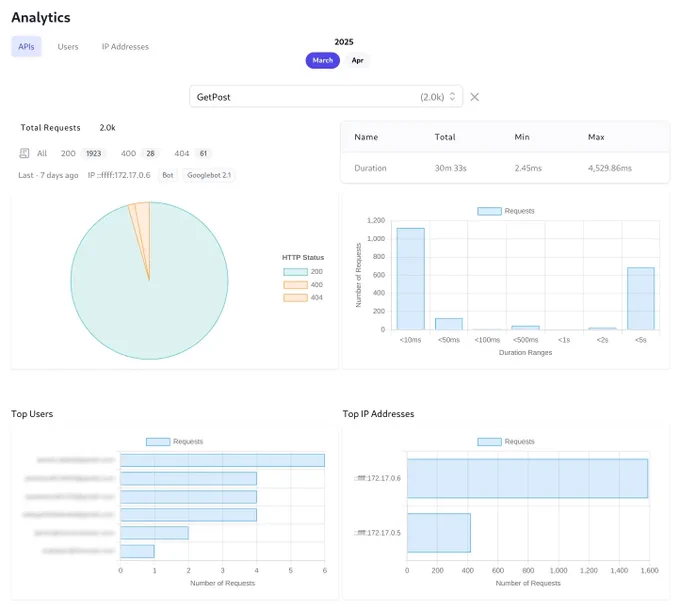The height and width of the screenshot is (610, 680).
Task: Filter requests by status 200
Action: point(68,153)
